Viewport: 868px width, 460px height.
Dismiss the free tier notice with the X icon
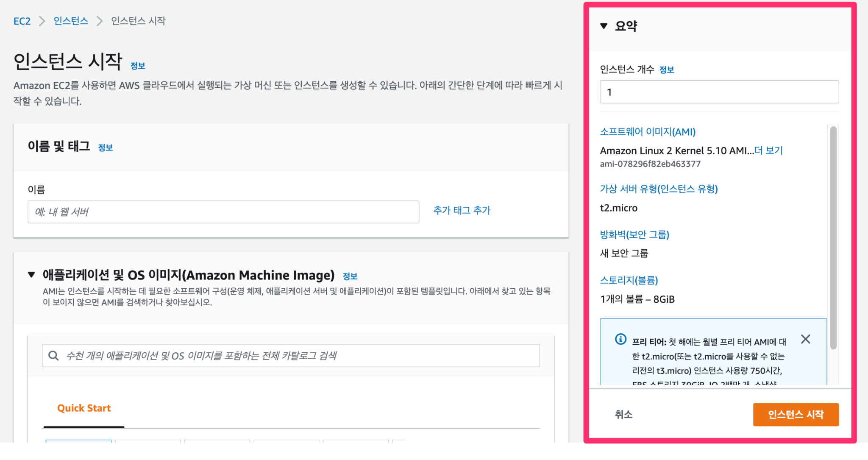point(805,339)
